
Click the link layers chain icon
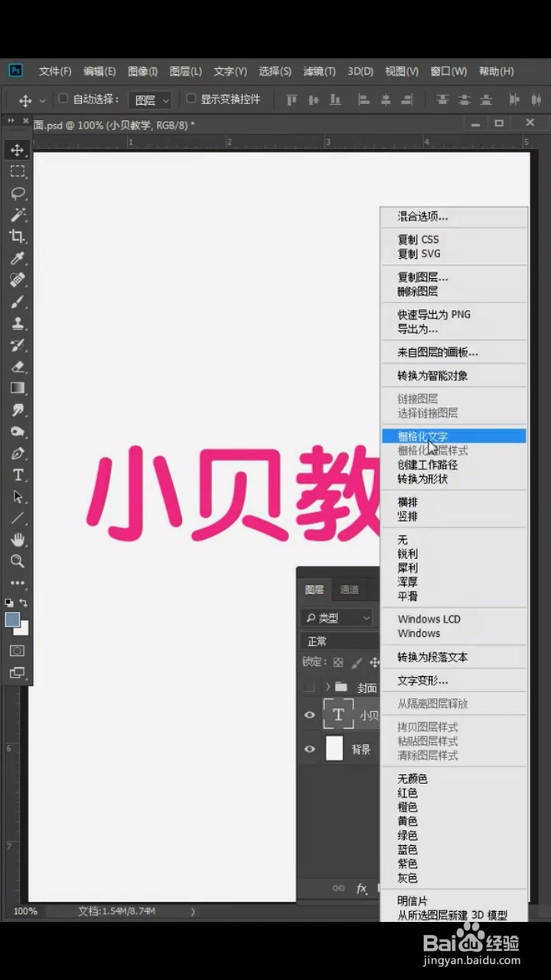pos(338,888)
